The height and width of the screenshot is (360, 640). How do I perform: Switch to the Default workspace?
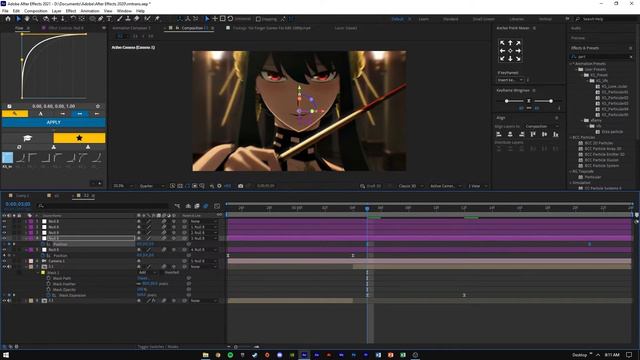tap(397, 19)
